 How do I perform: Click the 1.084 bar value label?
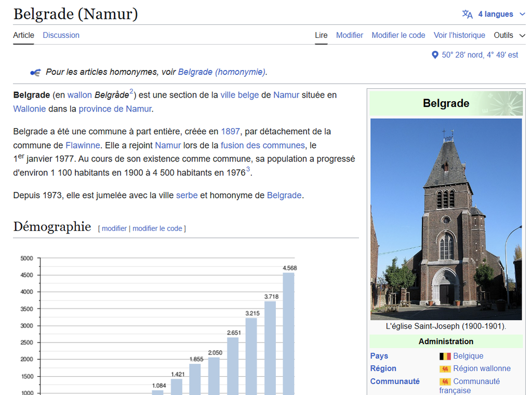point(159,386)
